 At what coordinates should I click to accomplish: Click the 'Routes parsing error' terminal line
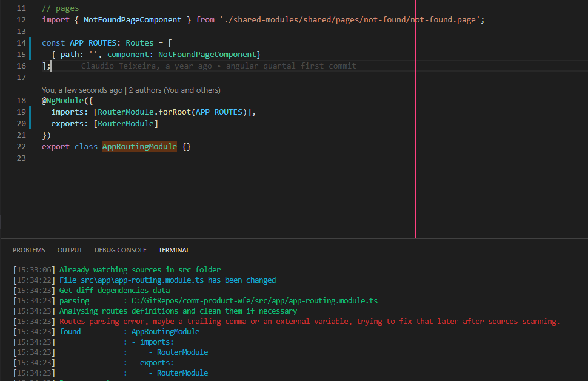(x=242, y=321)
